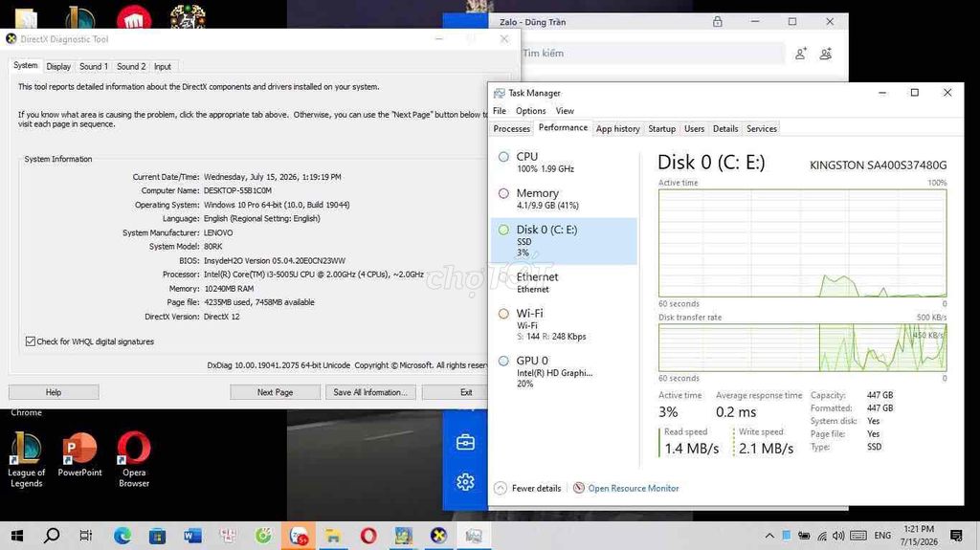
Task: Select GPU 0 in performance list
Action: [564, 371]
